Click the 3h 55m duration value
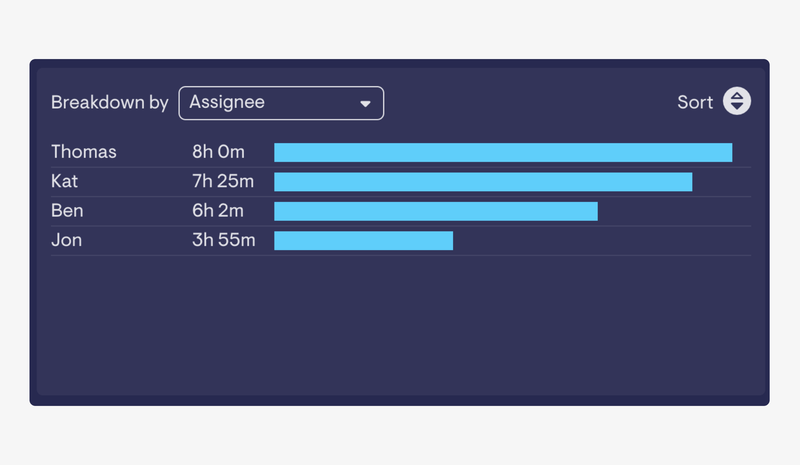Image resolution: width=800 pixels, height=465 pixels. tap(223, 240)
